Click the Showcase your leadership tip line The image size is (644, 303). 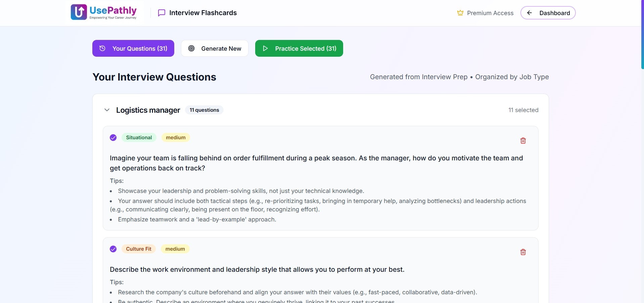point(241,191)
